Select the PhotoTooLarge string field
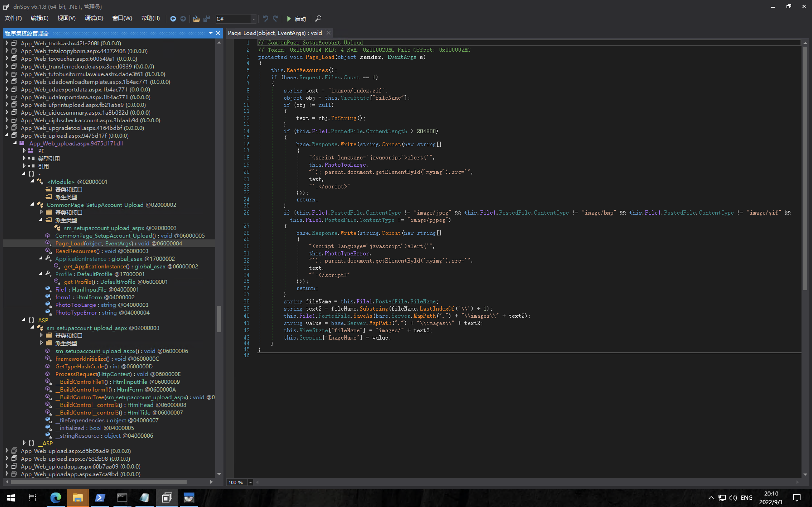Screen dimensions: 812x507 pyautogui.click(x=75, y=305)
